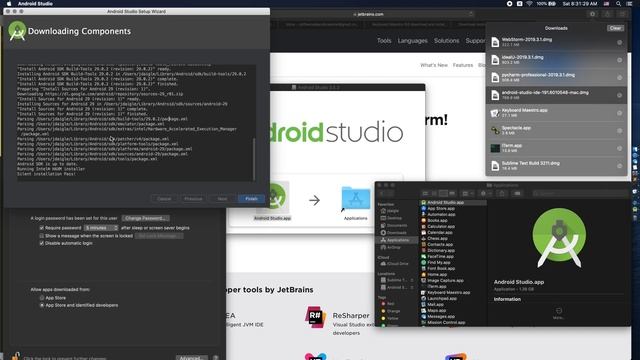This screenshot has width=640, height=360.
Task: Click the large Android Studio preview icon in Finder
Action: click(x=559, y=238)
